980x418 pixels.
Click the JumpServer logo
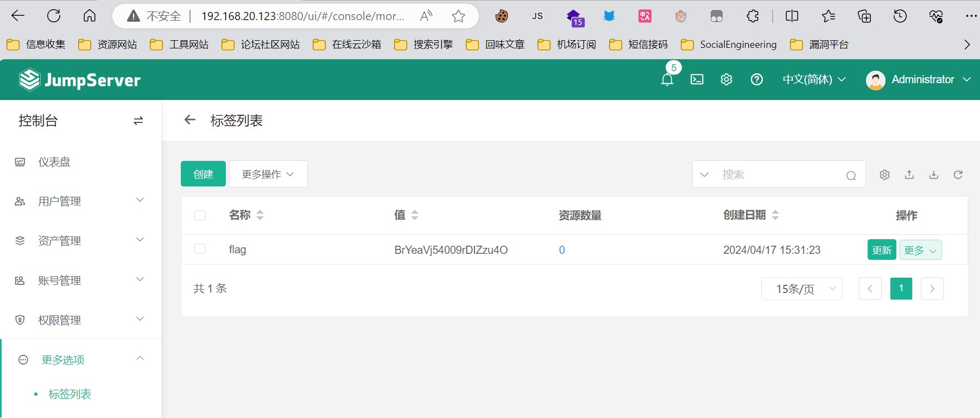click(x=80, y=80)
